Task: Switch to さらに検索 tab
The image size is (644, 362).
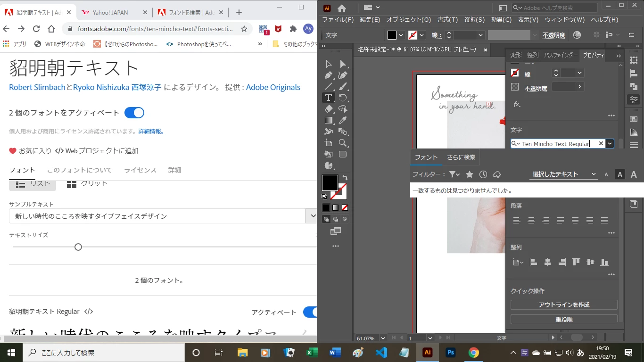Action: pos(461,157)
